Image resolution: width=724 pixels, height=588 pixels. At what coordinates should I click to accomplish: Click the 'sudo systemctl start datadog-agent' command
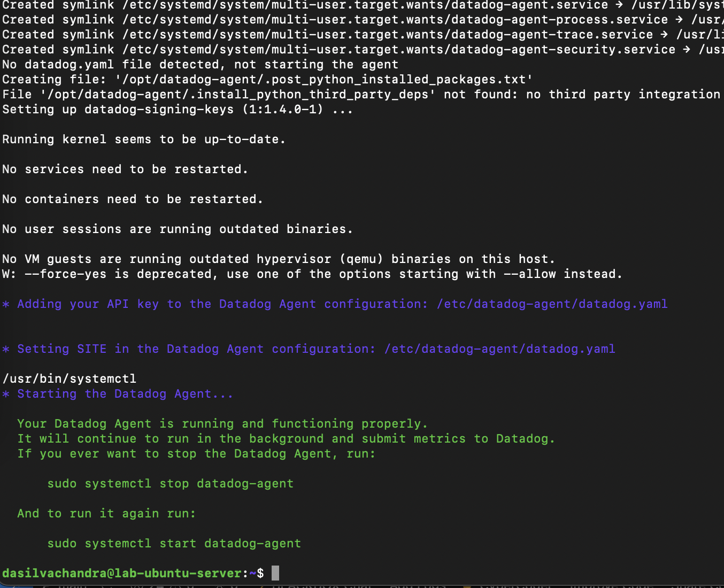click(x=174, y=544)
